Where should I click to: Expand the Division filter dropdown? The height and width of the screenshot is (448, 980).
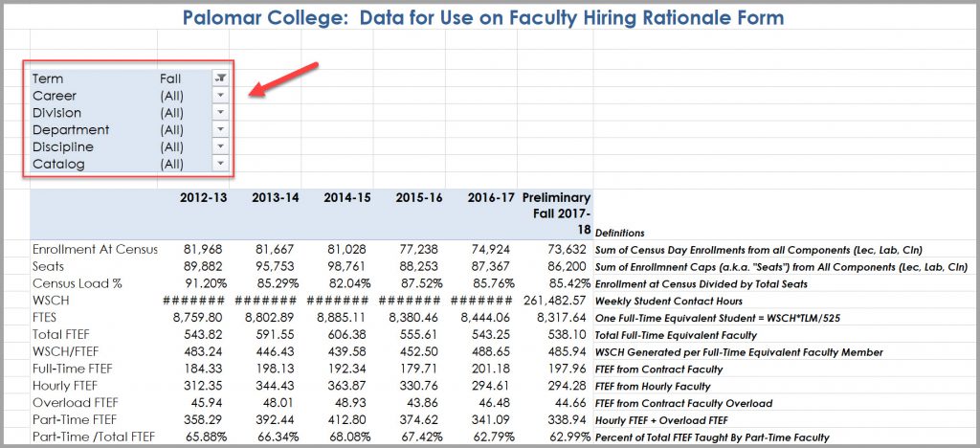(221, 112)
